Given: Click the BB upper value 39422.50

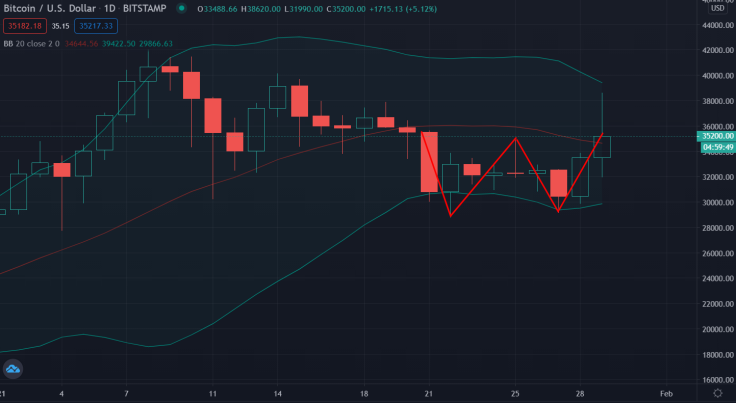Looking at the screenshot, I should coord(118,44).
